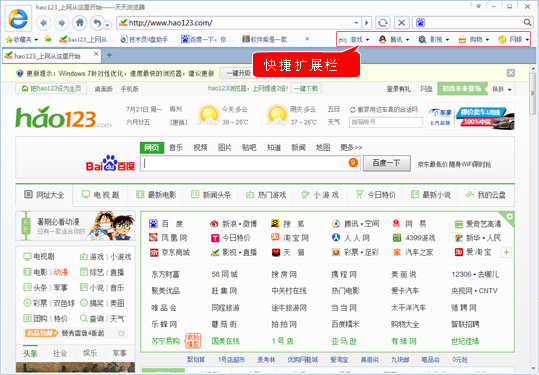This screenshot has height=375, width=539.
Task: Open a new tab with plus icon
Action: click(109, 55)
